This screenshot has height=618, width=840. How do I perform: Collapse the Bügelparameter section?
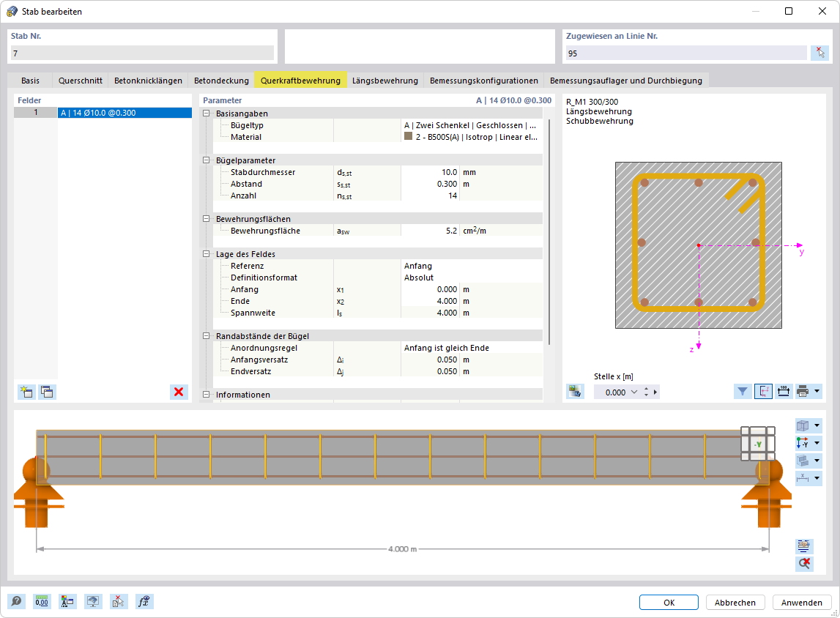click(207, 160)
